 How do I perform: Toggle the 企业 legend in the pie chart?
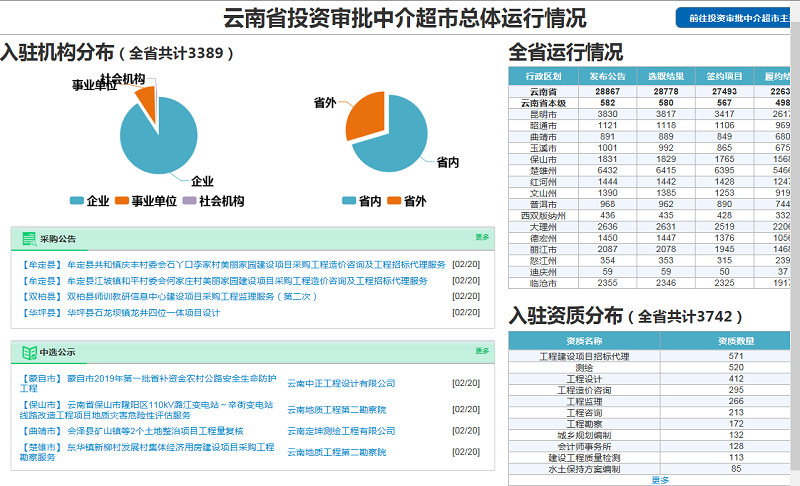point(90,201)
